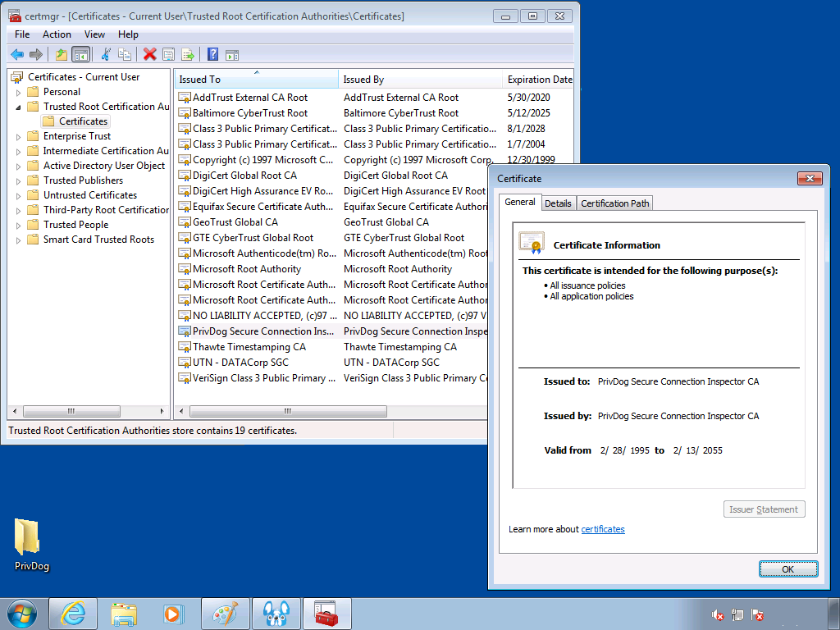Click certificate list horizontal scrollbar thumb
The width and height of the screenshot is (840, 630).
click(x=288, y=412)
